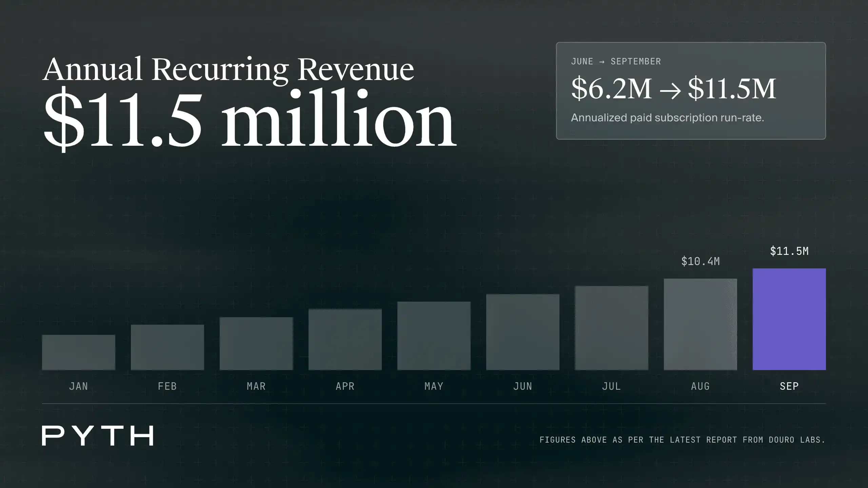Click the JAN bar
The image size is (868, 488).
pyautogui.click(x=78, y=352)
